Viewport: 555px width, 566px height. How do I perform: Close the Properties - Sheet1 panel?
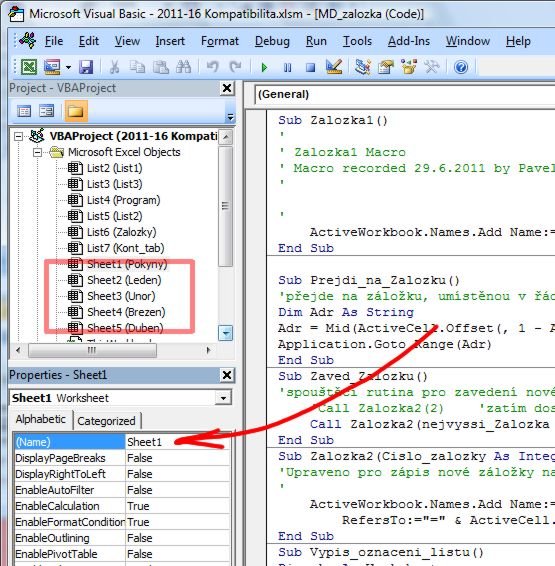tap(227, 375)
